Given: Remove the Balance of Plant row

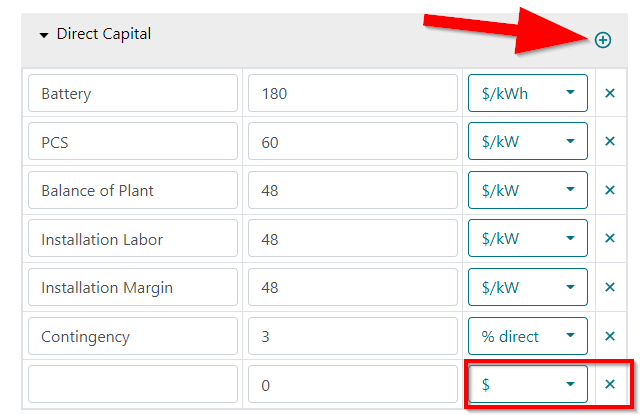Looking at the screenshot, I should tap(610, 190).
